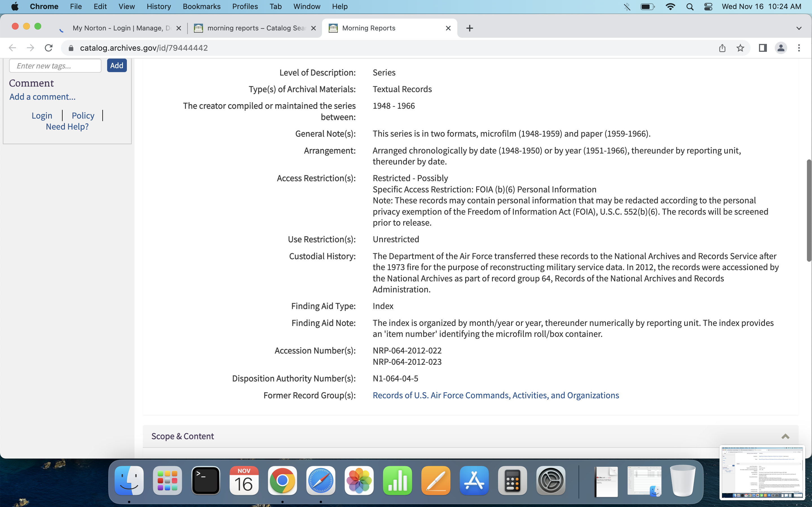Open Spotlight search in the menu bar
812x507 pixels.
point(690,7)
